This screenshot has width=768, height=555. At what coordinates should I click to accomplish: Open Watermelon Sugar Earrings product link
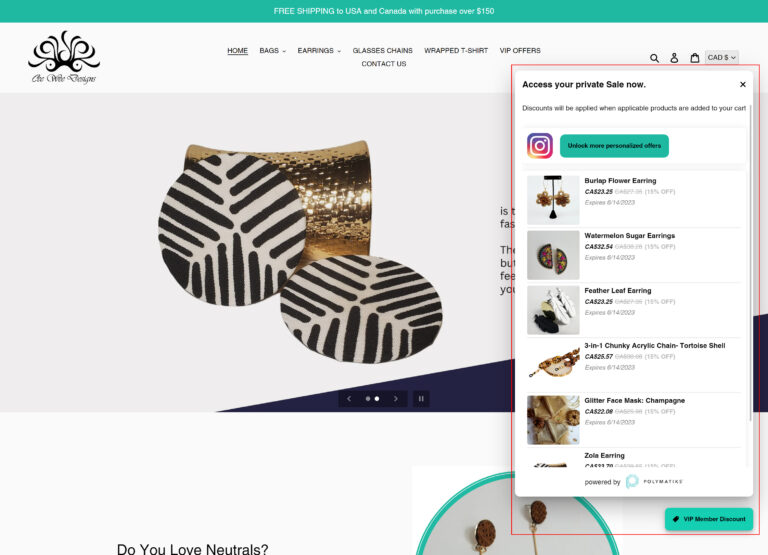629,236
